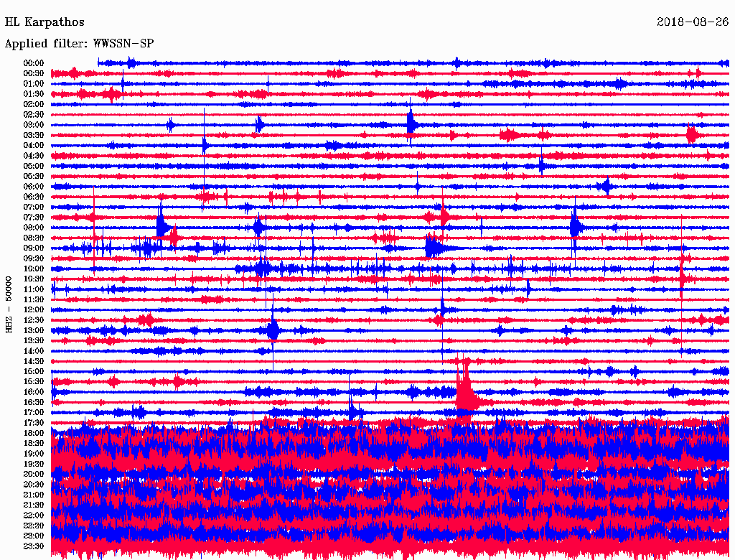Select the 00:00 time row label

pos(34,63)
